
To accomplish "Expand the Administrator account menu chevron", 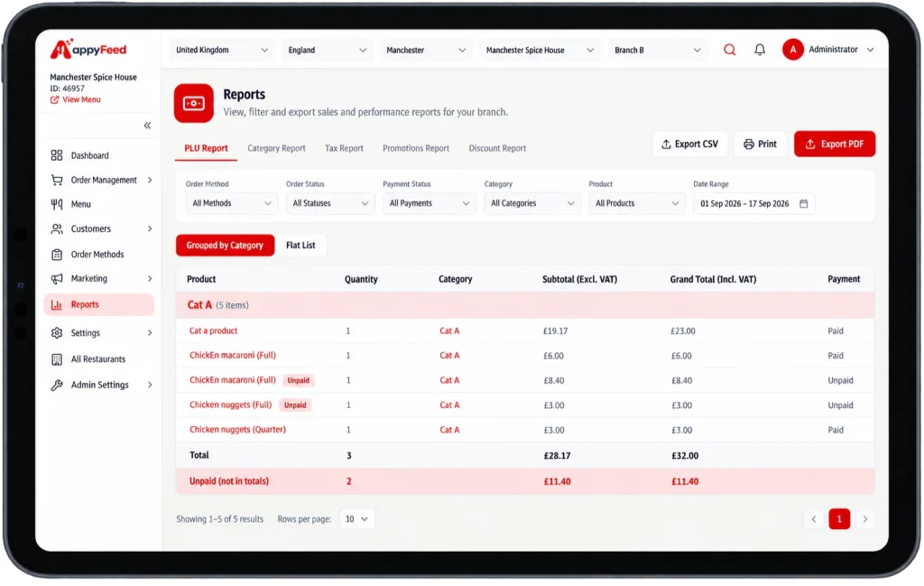I will 871,50.
